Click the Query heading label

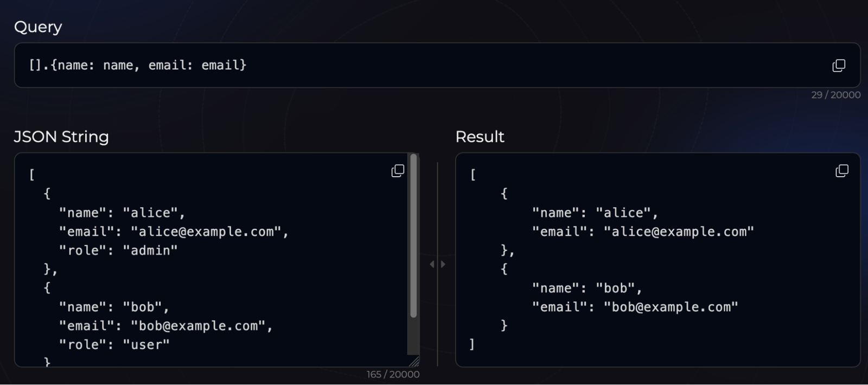pos(38,27)
